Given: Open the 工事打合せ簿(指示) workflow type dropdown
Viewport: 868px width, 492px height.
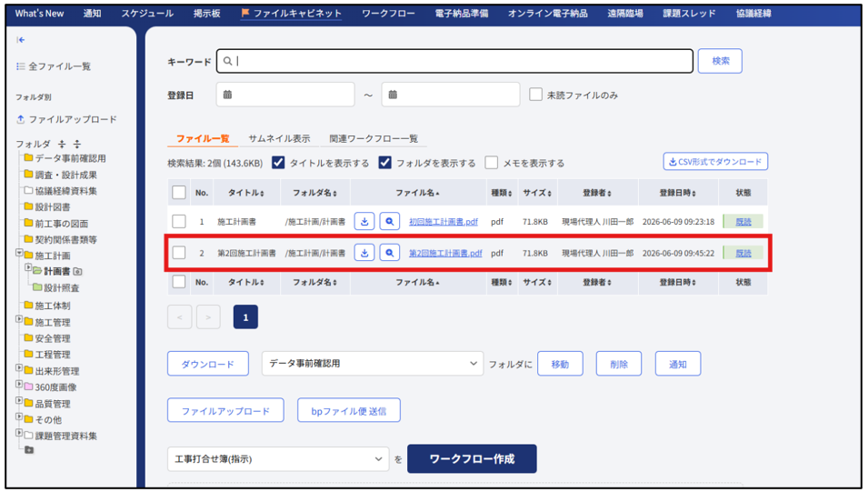Looking at the screenshot, I should tap(278, 458).
